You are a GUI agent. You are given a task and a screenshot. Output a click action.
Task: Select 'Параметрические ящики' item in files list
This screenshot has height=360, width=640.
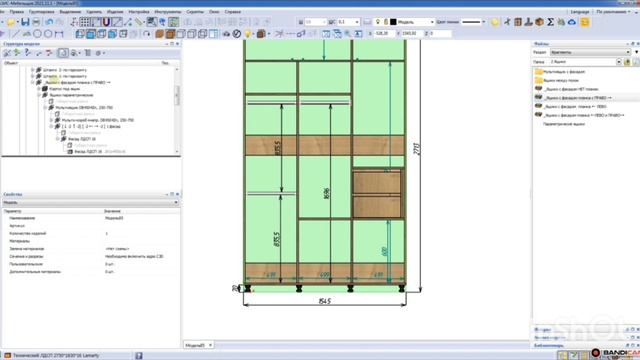click(x=564, y=124)
